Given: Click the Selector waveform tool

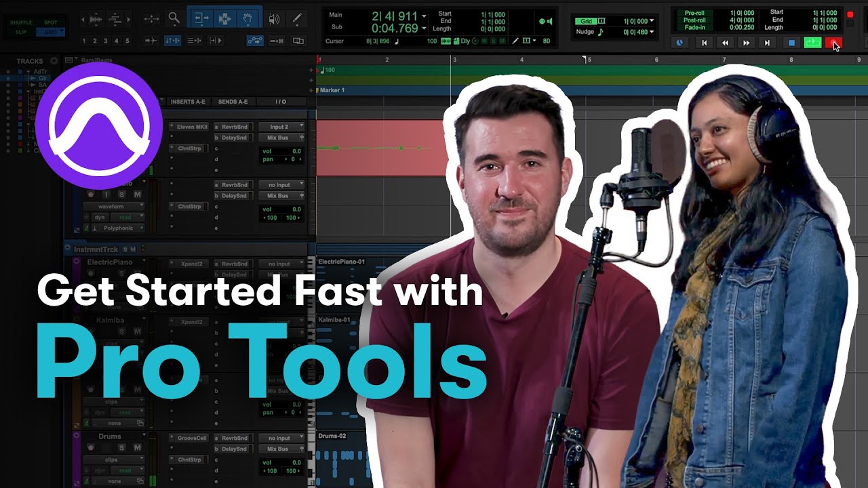Looking at the screenshot, I should click(224, 19).
